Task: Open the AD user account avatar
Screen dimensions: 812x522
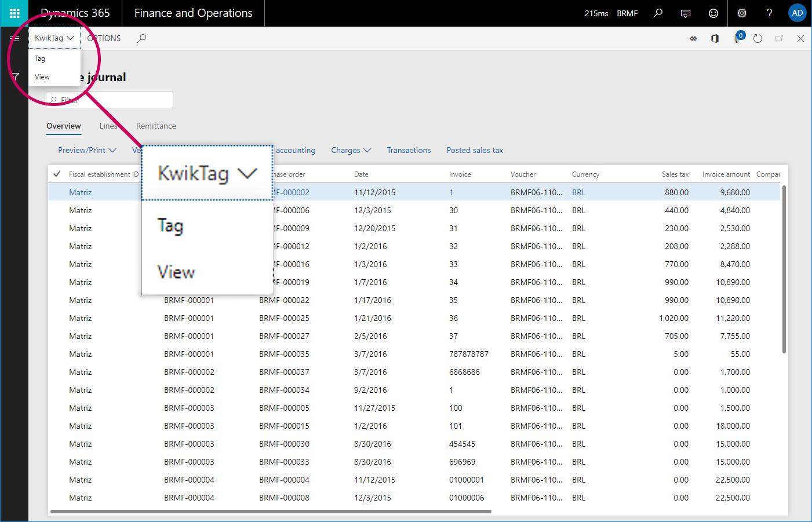Action: tap(798, 13)
